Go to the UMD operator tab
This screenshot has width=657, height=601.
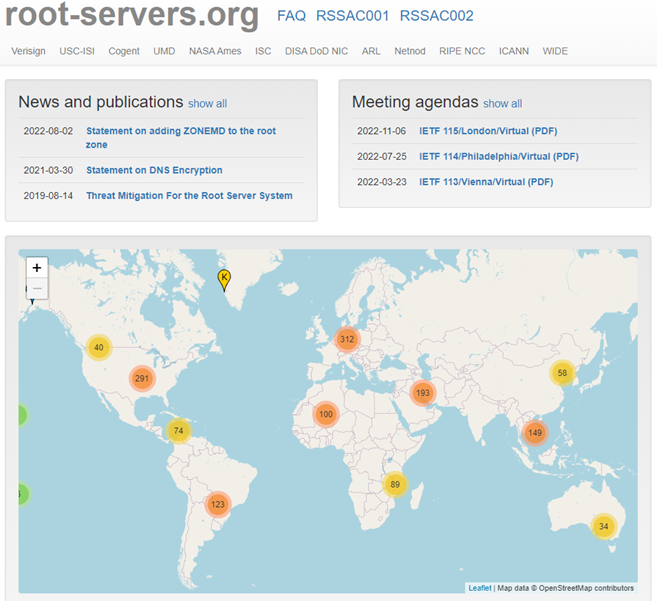164,51
